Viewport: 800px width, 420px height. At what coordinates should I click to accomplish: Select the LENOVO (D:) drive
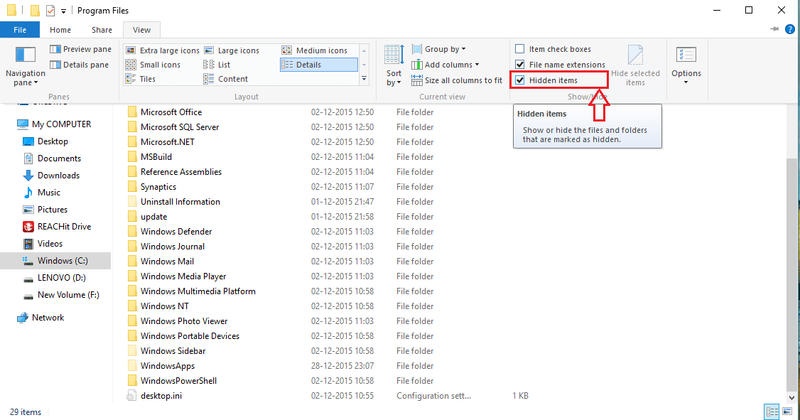(x=54, y=278)
